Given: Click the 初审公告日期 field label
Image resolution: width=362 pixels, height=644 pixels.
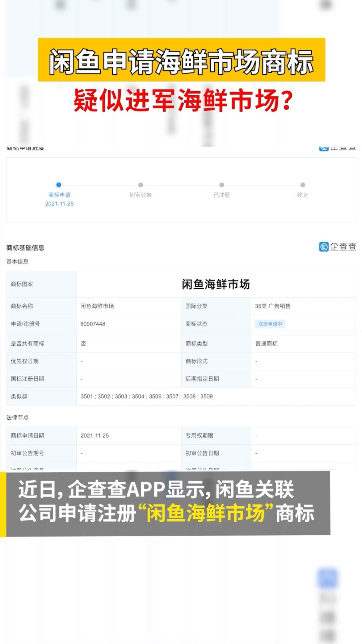Looking at the screenshot, I should 202,453.
